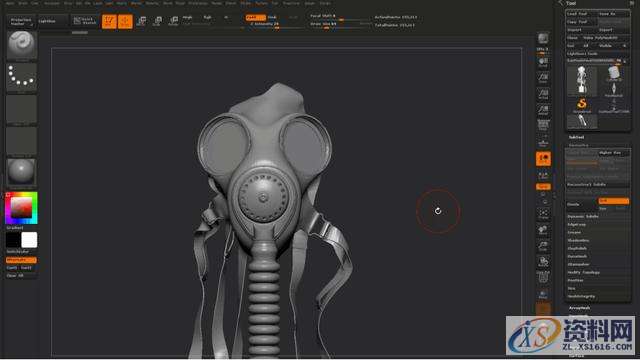The height and width of the screenshot is (360, 640).
Task: Select the white main color swatch
Action: [x=29, y=240]
